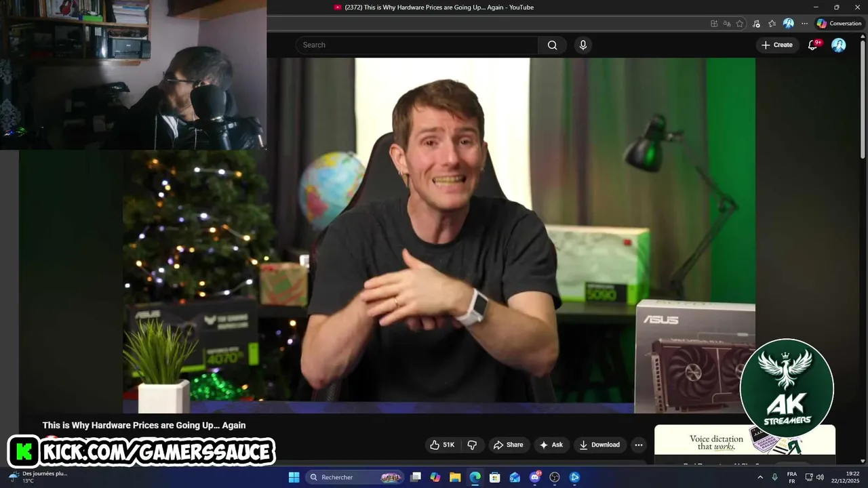Screen dimensions: 868x488
Task: Open the Voice dictation that works ad
Action: [x=745, y=443]
